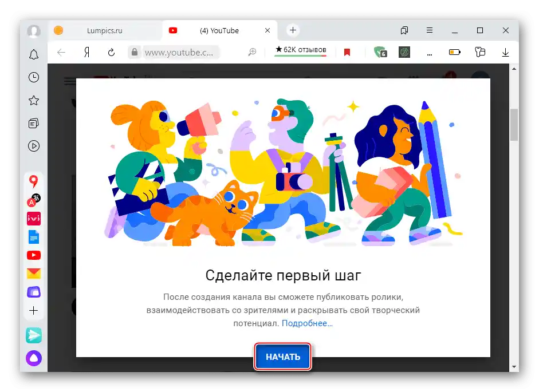Open a new tab with the plus button
Image resolution: width=539 pixels, height=392 pixels.
pos(293,30)
